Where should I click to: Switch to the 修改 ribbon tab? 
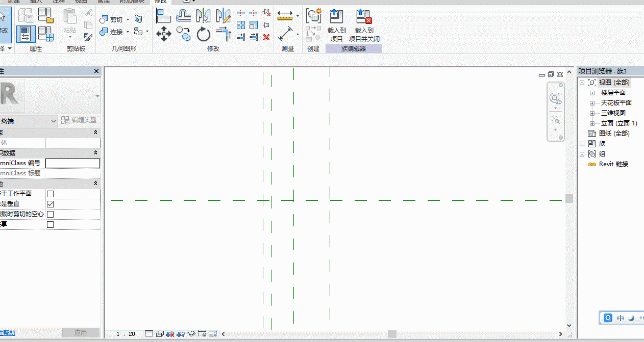click(160, 2)
